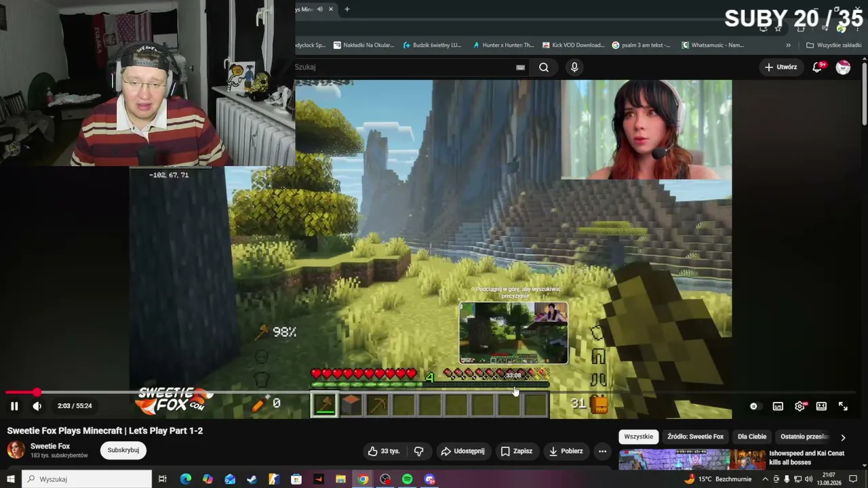Open the Budzik świetlny LU... bookmark
868x488 pixels.
point(432,45)
